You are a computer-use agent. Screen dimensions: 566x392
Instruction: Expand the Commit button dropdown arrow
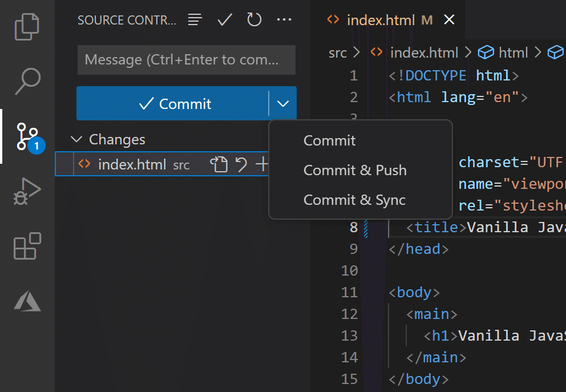pyautogui.click(x=283, y=104)
